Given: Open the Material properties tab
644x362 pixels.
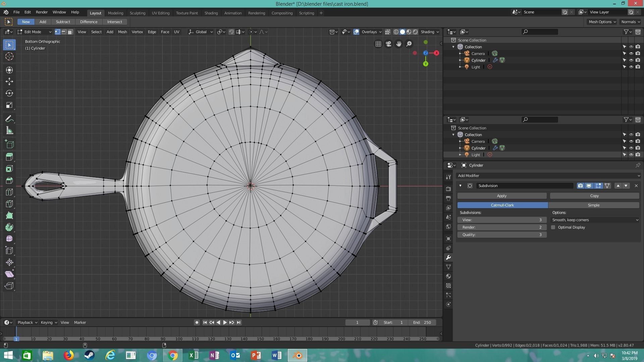Looking at the screenshot, I should point(448,276).
